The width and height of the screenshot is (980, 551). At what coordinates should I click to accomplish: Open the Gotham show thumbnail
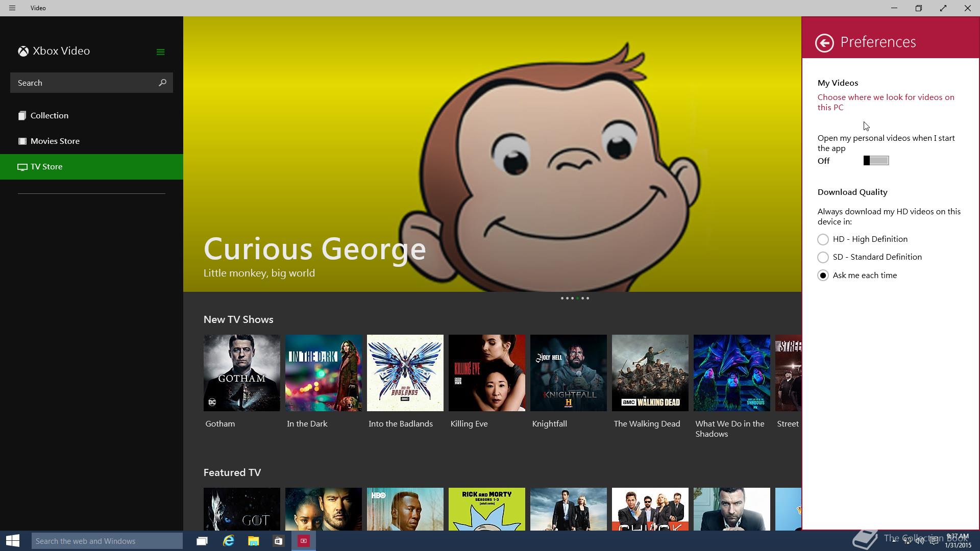click(242, 373)
